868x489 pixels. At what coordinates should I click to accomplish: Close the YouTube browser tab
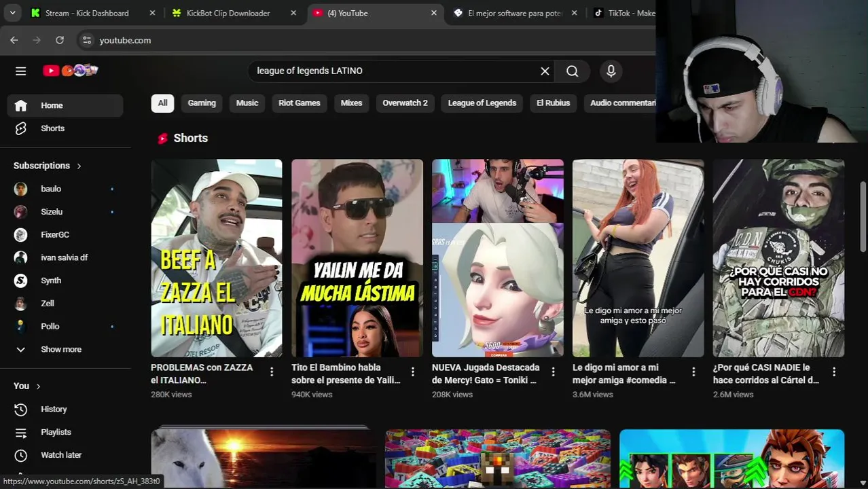(x=434, y=13)
